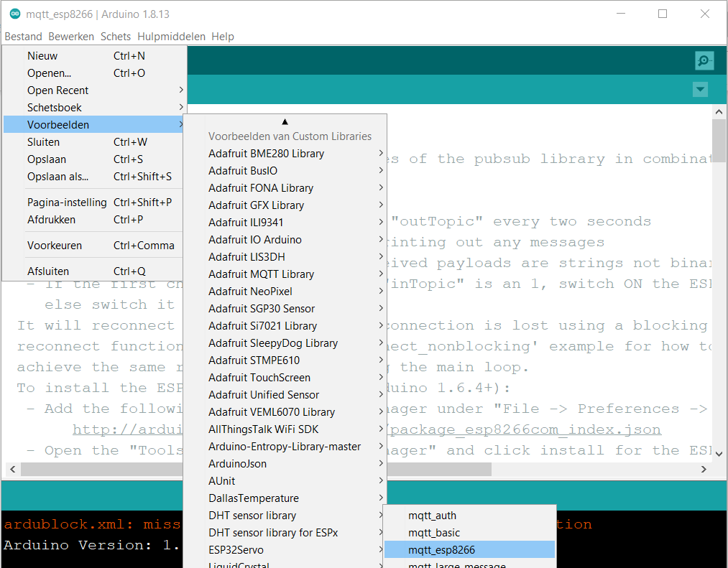Viewport: 728px width, 568px height.
Task: Expand AllThingsTalk WiFi SDK examples
Action: pos(285,429)
